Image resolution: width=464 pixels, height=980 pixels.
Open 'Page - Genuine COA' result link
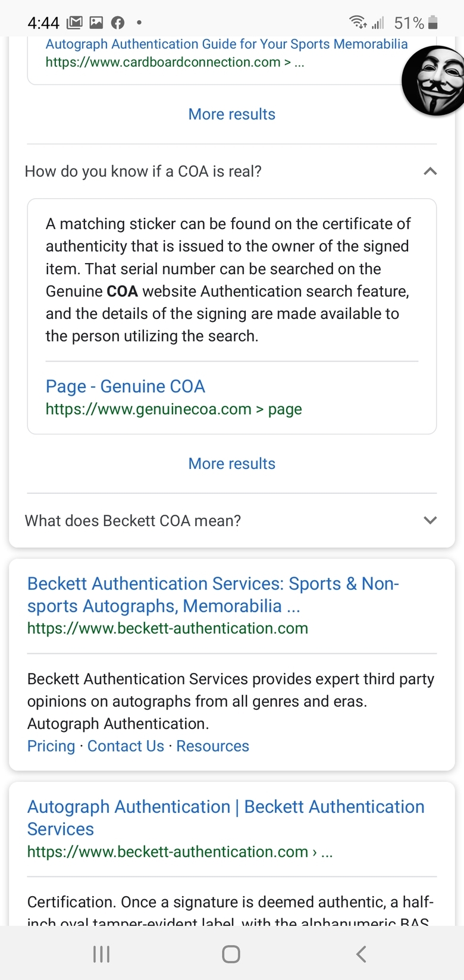pyautogui.click(x=126, y=386)
